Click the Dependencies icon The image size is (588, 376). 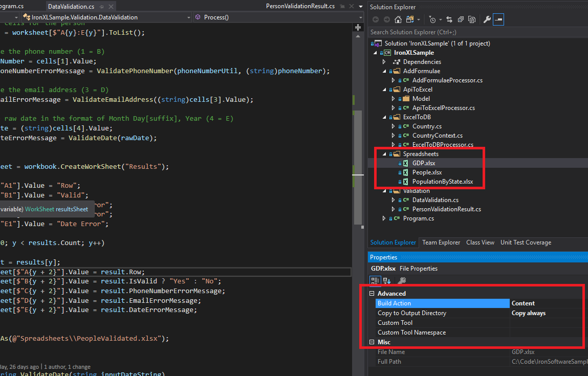[397, 62]
